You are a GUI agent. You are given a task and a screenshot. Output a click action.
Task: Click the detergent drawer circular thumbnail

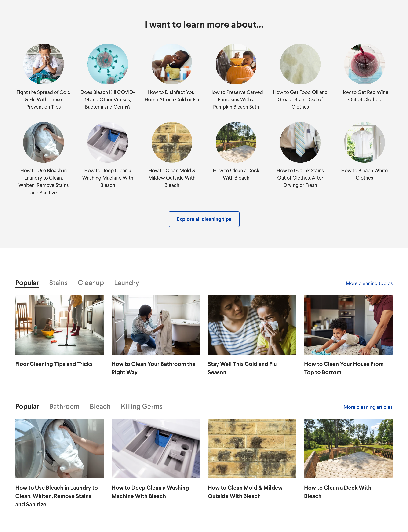coord(108,142)
